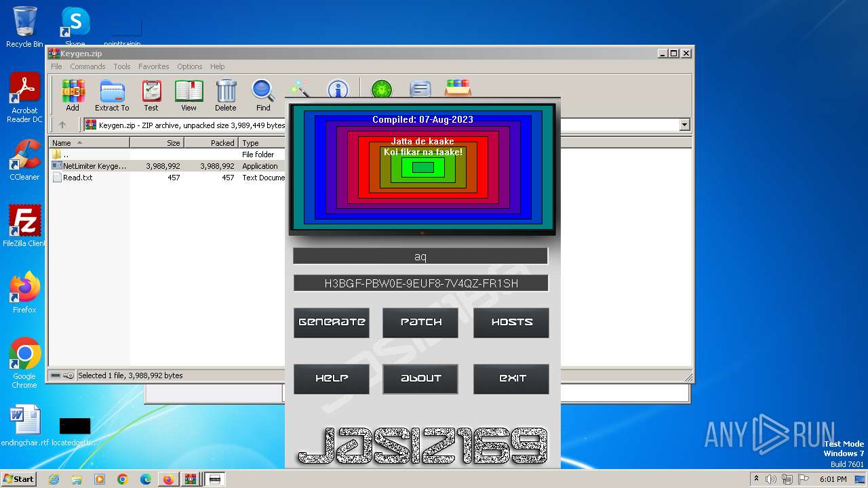The width and height of the screenshot is (868, 488).
Task: Go up one folder level arrow
Action: pos(62,125)
